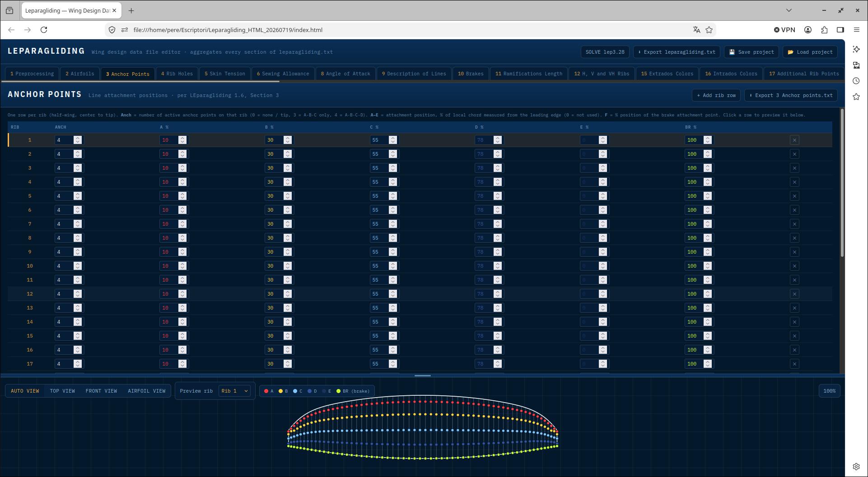Open the translate page icon in address bar
This screenshot has width=868, height=477.
click(696, 30)
